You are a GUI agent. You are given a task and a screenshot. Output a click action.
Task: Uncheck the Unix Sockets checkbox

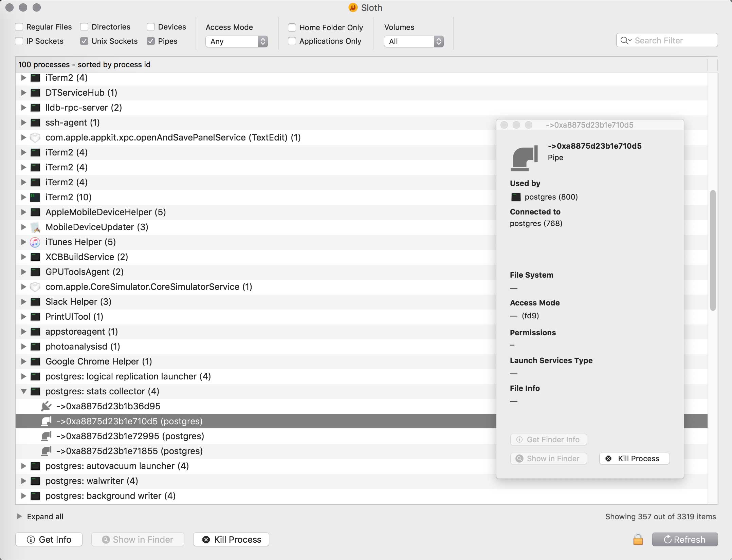click(84, 41)
